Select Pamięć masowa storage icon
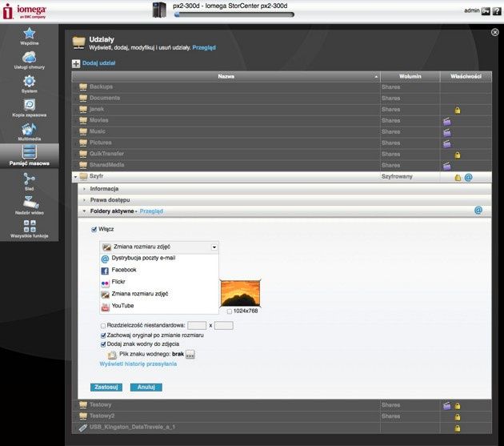The height and width of the screenshot is (446, 504). coord(30,152)
